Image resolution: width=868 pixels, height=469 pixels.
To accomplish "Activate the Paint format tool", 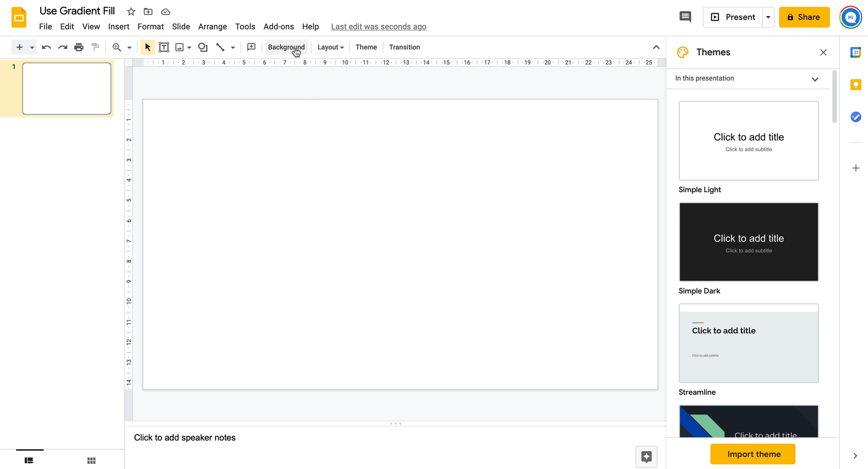I will click(x=95, y=47).
